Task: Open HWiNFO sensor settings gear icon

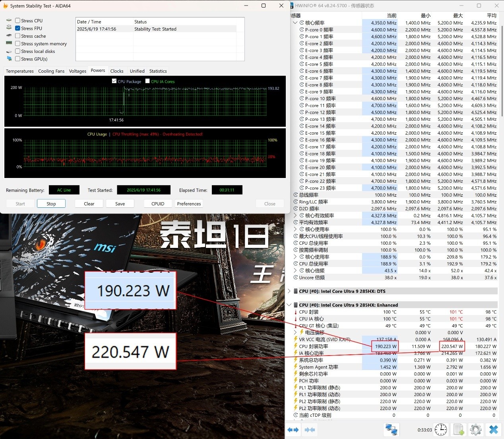Action: pyautogui.click(x=475, y=429)
